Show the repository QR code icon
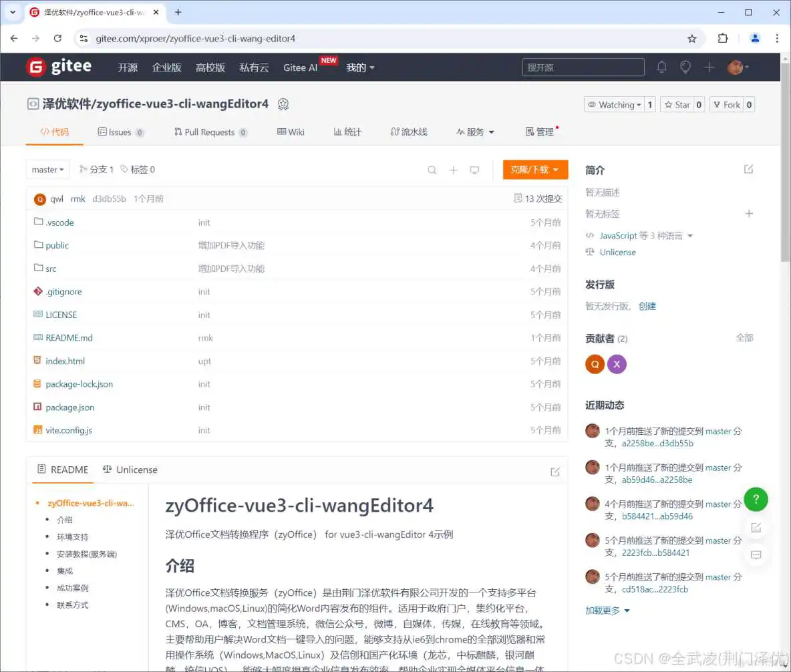The width and height of the screenshot is (791, 672). (x=283, y=104)
